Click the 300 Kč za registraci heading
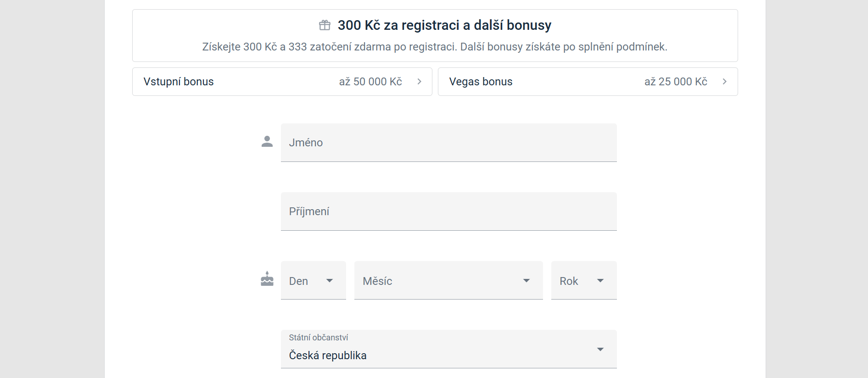 pyautogui.click(x=444, y=25)
